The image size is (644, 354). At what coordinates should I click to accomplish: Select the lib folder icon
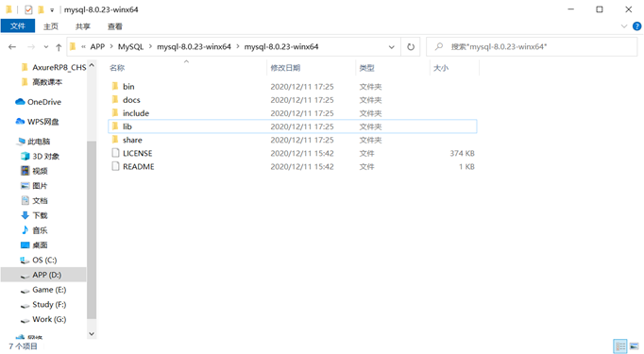[115, 126]
